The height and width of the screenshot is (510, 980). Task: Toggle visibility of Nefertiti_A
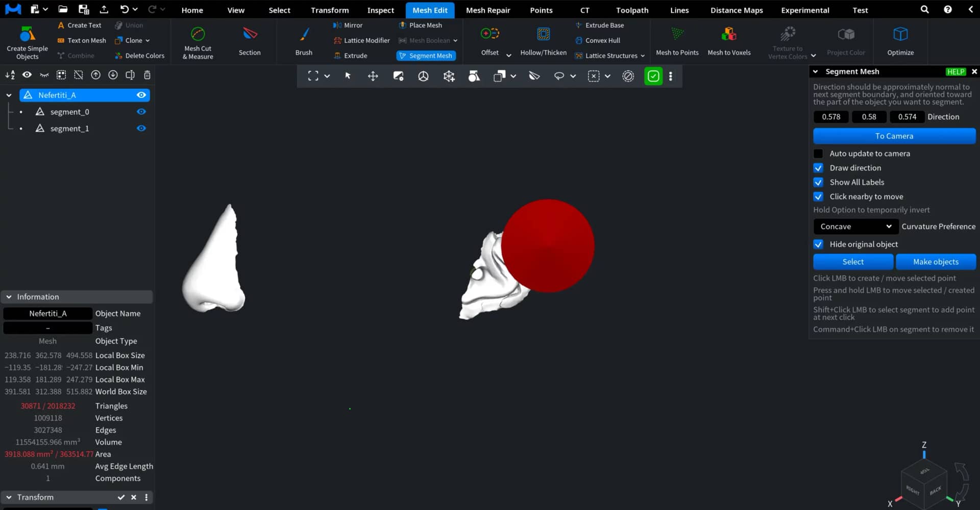point(141,95)
